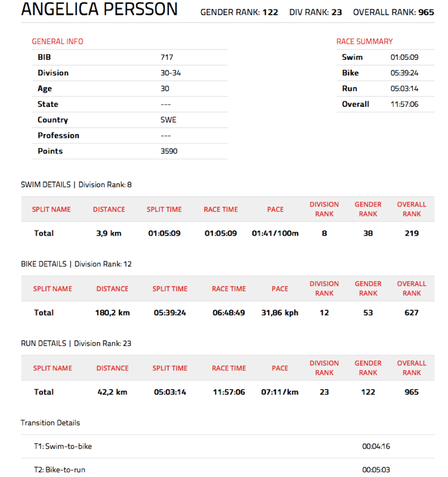Click the Gender Rank 122 label

pyautogui.click(x=239, y=12)
